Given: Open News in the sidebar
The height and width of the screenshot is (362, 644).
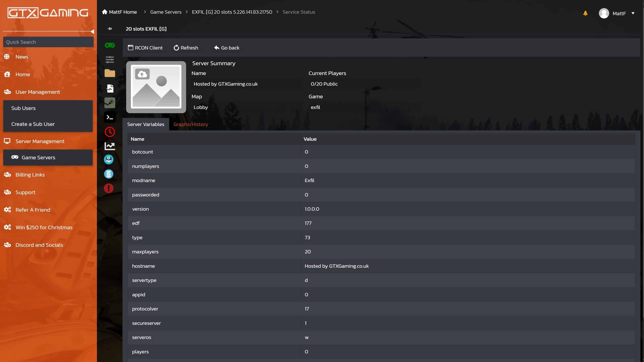Looking at the screenshot, I should 22,57.
